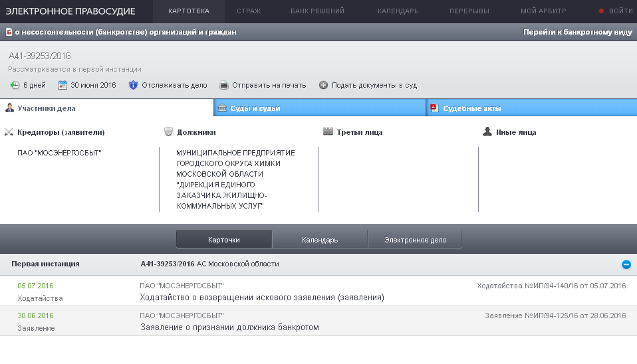637x364 pixels.
Task: Open the 'Банк решений' top menu item
Action: (x=317, y=11)
